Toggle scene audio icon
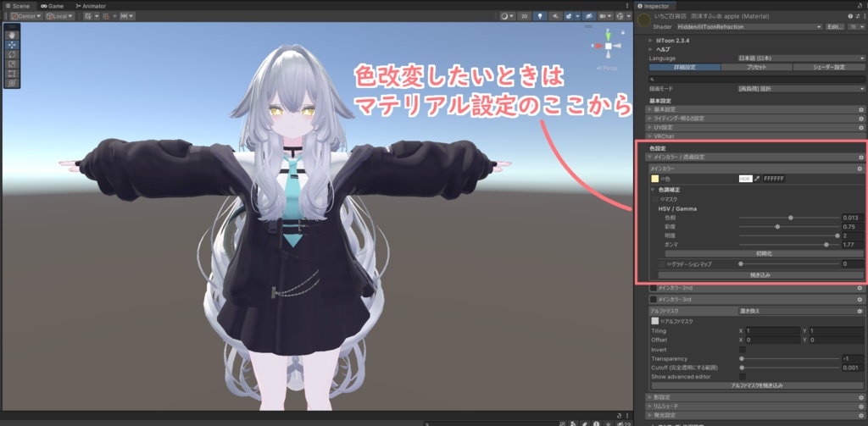The image size is (868, 426). coord(555,16)
